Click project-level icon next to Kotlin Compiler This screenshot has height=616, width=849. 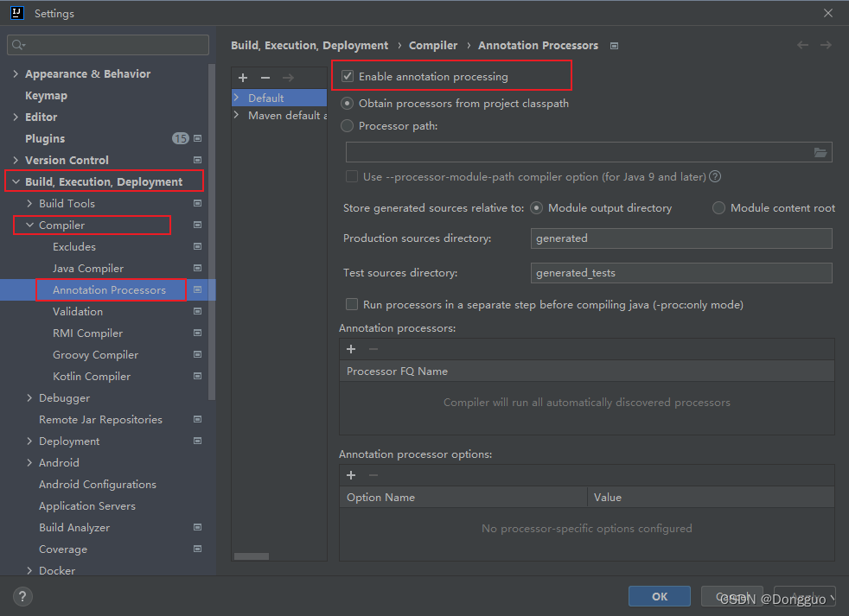198,376
